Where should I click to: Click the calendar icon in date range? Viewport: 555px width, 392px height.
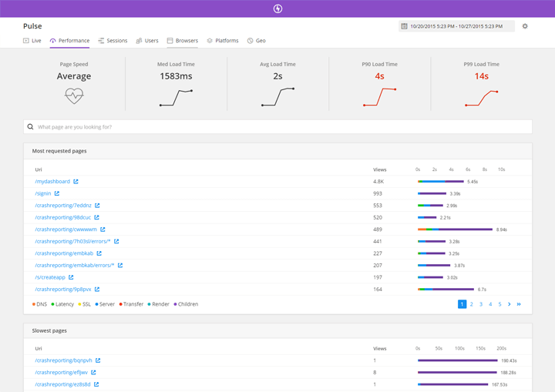pos(404,26)
